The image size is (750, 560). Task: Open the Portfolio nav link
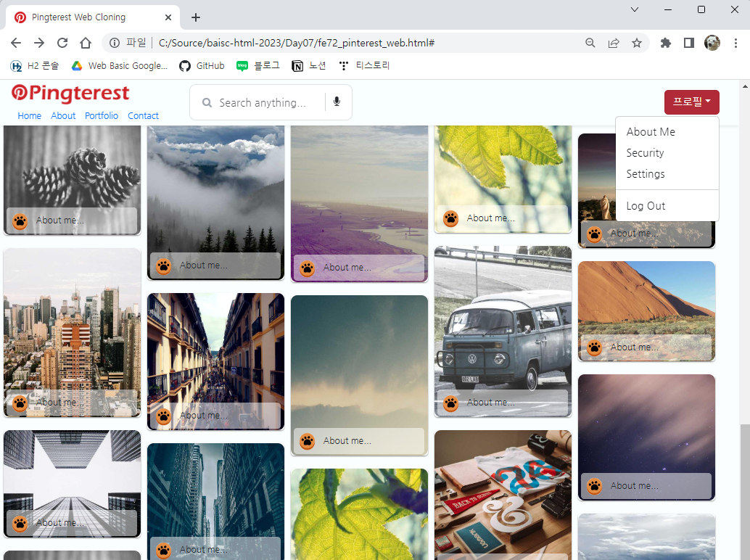[x=102, y=116]
